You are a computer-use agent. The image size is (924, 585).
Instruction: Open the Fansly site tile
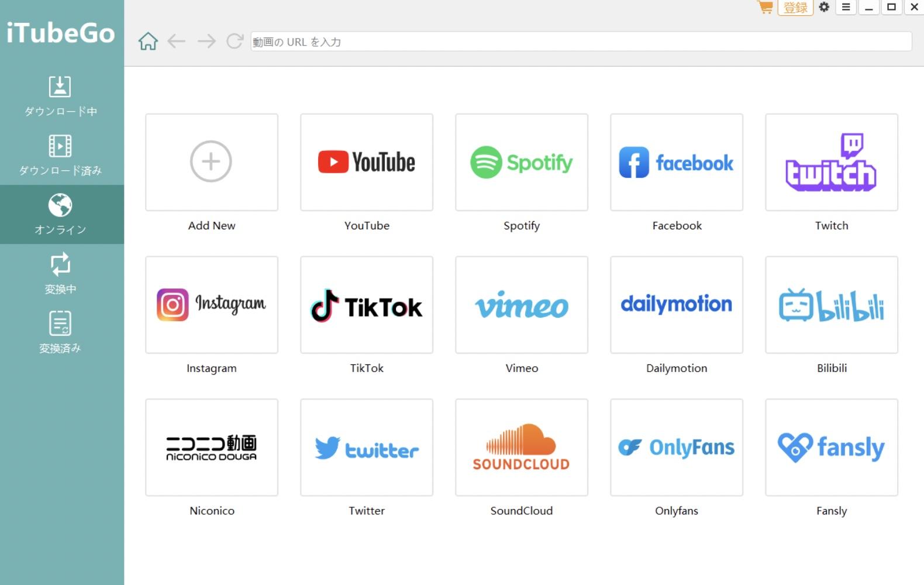pos(832,448)
